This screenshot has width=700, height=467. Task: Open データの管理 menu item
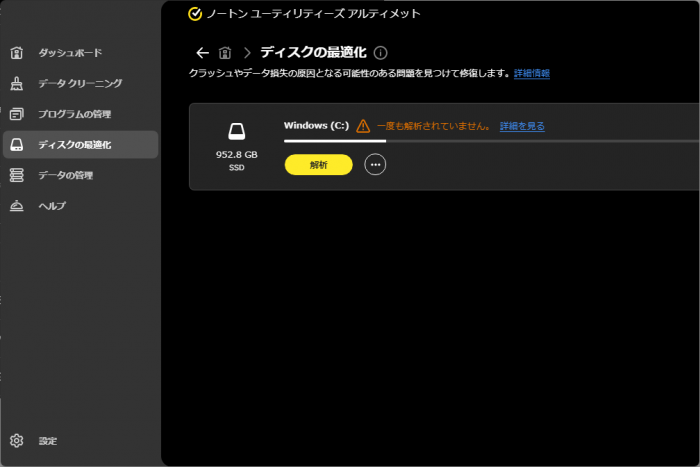click(80, 175)
